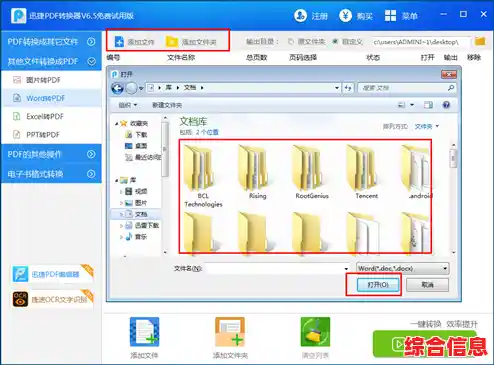
Task: Expand the PDF的其他操作 section
Action: point(51,154)
